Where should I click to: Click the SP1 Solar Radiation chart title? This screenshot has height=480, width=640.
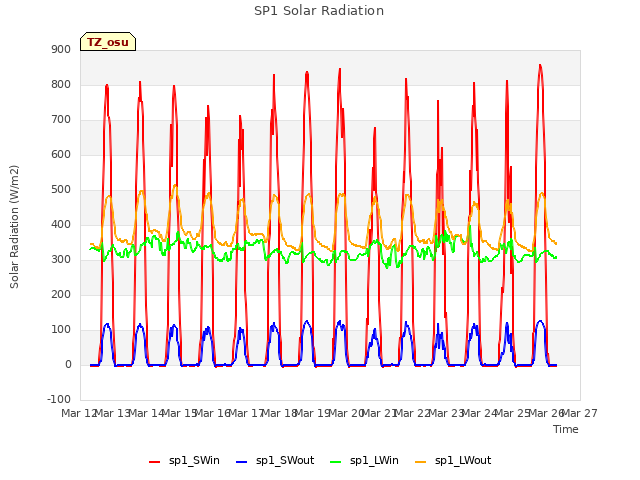coord(319,11)
